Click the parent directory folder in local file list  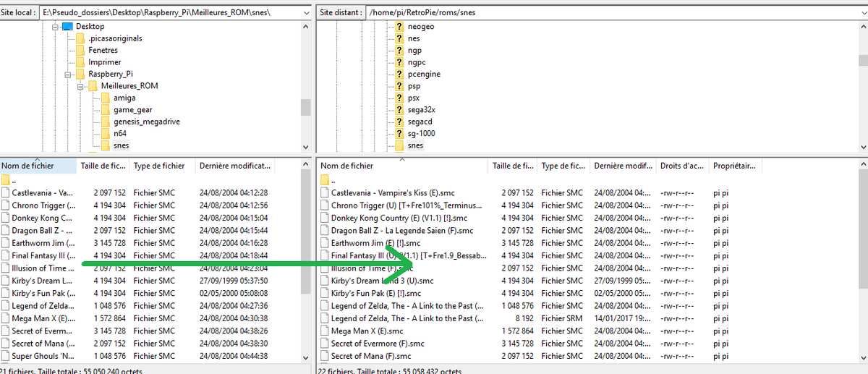click(x=7, y=180)
